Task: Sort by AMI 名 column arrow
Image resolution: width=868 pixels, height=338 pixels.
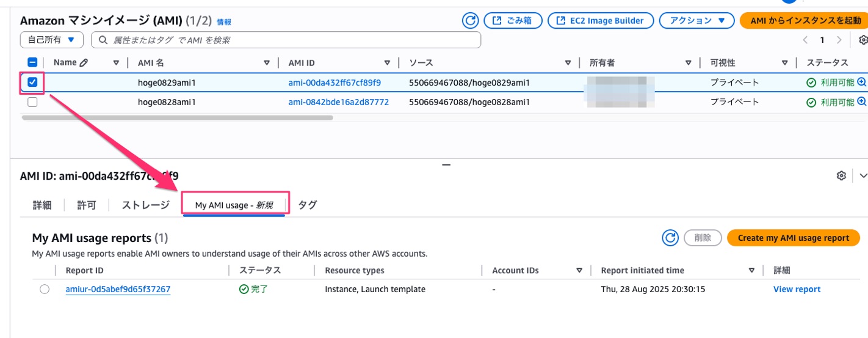Action: click(x=267, y=62)
